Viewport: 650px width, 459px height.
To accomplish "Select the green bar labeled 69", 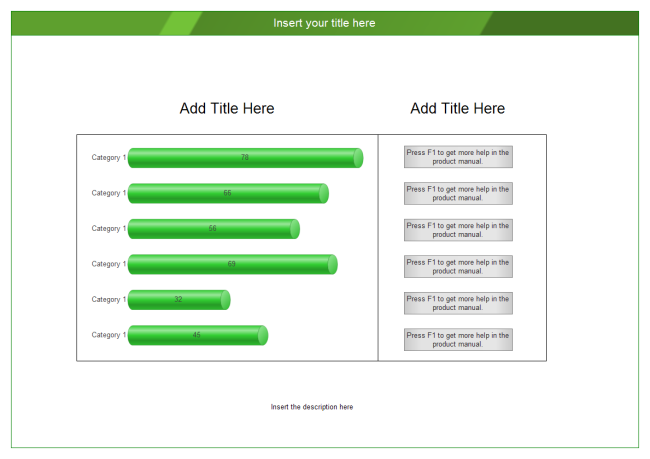I will (233, 264).
